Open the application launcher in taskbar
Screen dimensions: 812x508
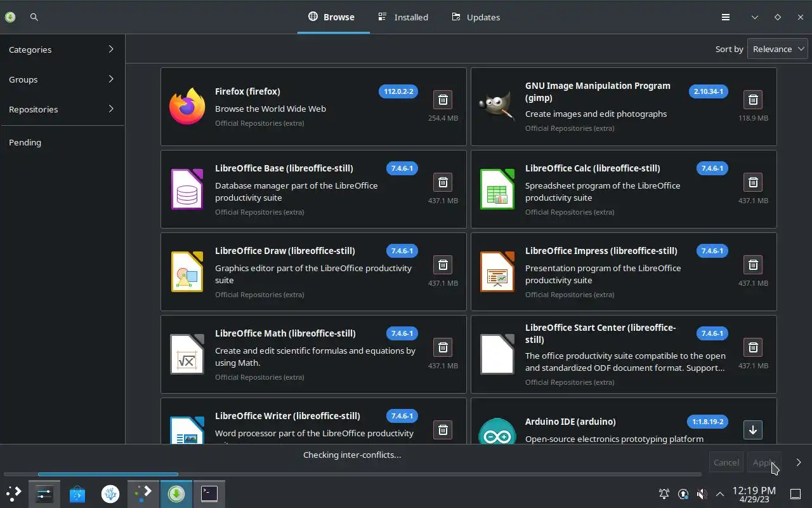[x=13, y=493]
